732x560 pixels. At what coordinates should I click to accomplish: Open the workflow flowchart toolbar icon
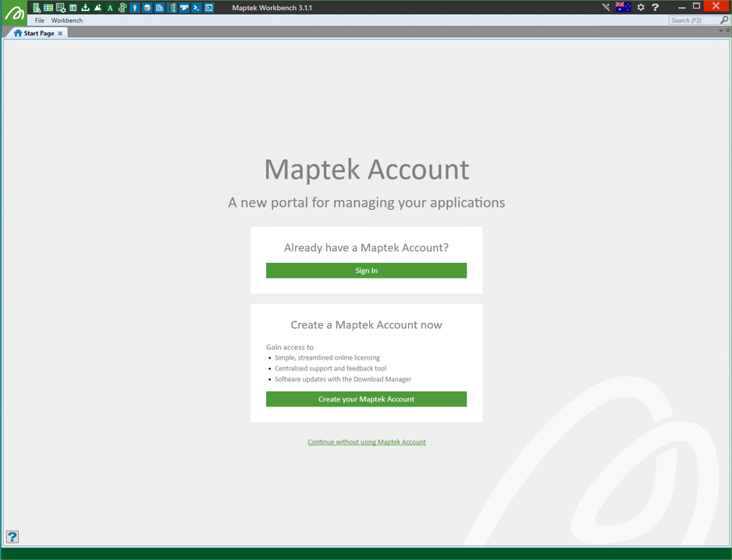(x=123, y=8)
